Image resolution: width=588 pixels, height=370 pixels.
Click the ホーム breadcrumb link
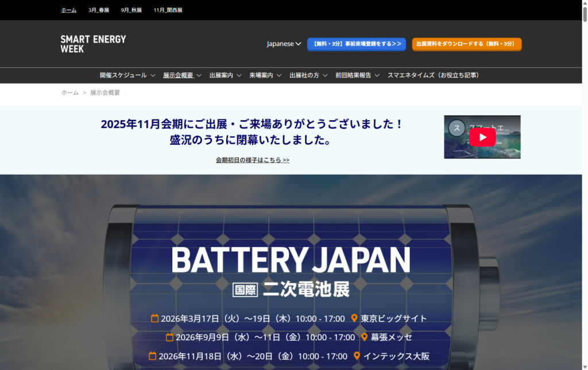pyautogui.click(x=70, y=92)
